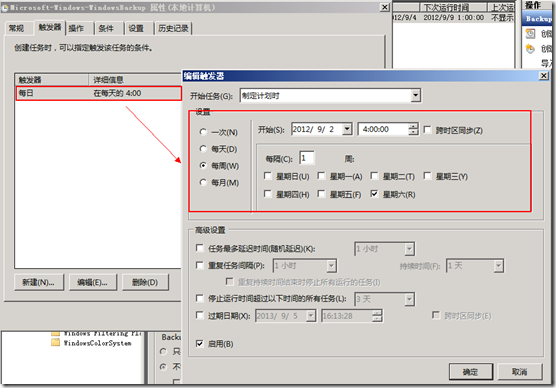Enable 重复任务间隔(P) checkbox
The image size is (556, 388).
coord(200,265)
